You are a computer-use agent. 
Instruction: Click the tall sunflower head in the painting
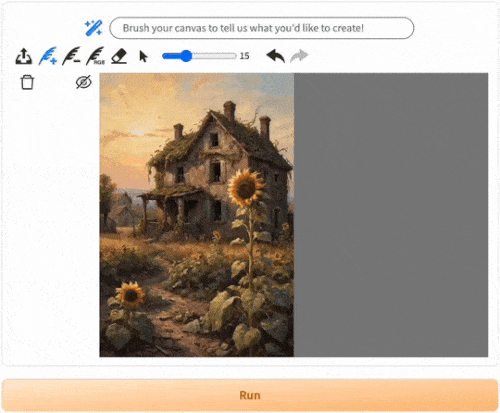246,188
